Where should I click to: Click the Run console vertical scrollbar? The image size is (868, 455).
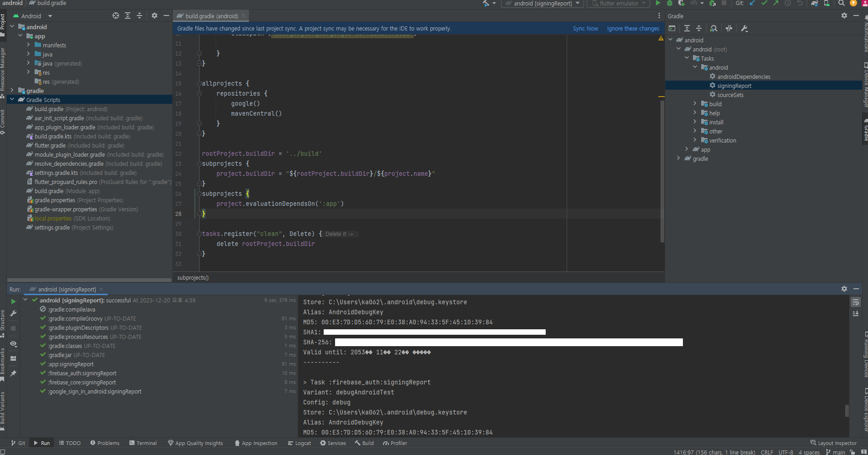click(847, 410)
